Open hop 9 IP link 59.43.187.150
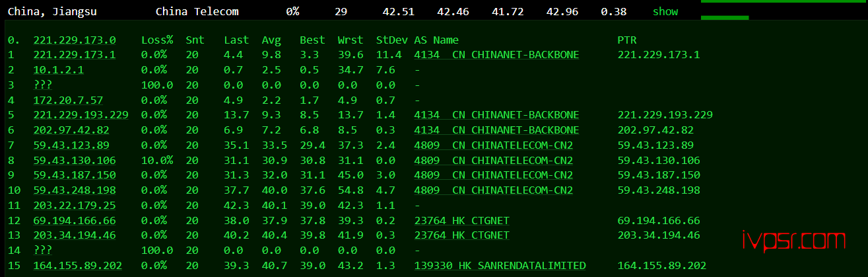 point(75,175)
